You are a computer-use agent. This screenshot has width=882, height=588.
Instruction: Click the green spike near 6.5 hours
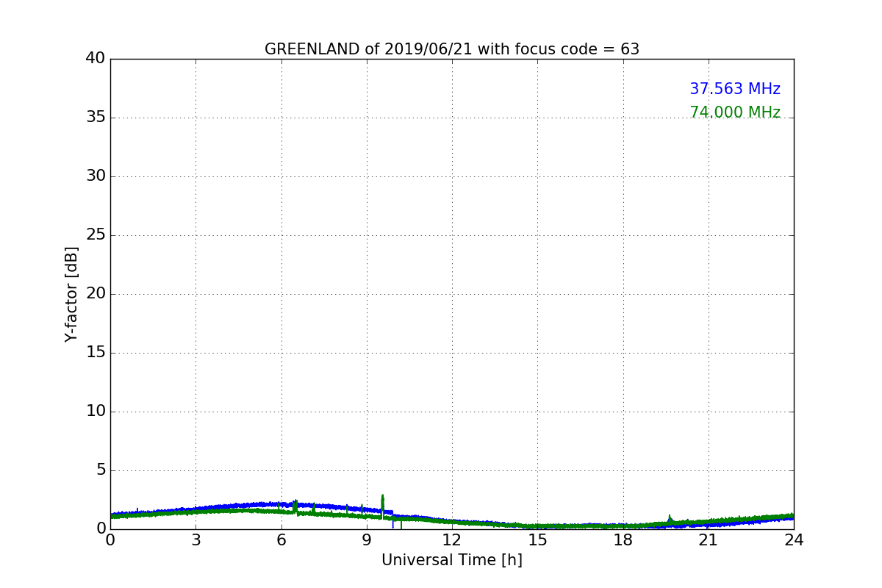[x=295, y=507]
